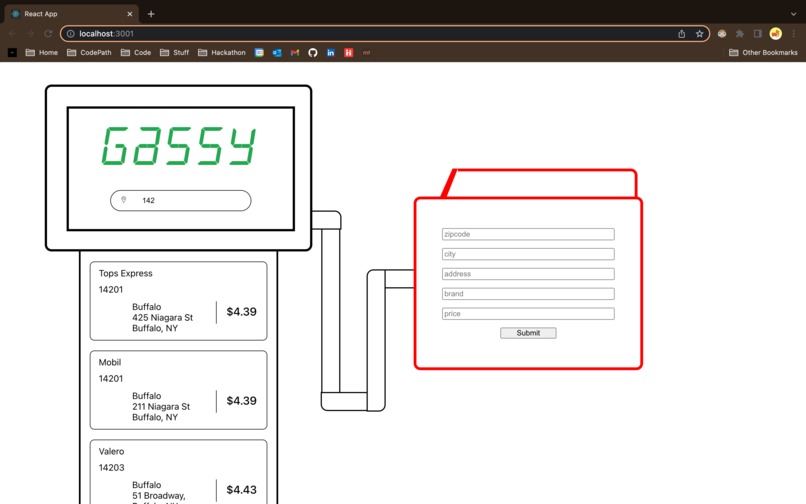This screenshot has width=806, height=504.
Task: Click the location pin in search bar
Action: [x=123, y=200]
